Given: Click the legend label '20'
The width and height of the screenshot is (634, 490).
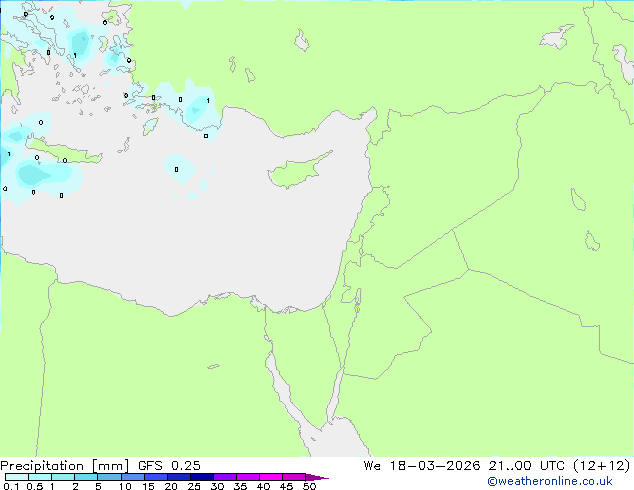Looking at the screenshot, I should (171, 486).
